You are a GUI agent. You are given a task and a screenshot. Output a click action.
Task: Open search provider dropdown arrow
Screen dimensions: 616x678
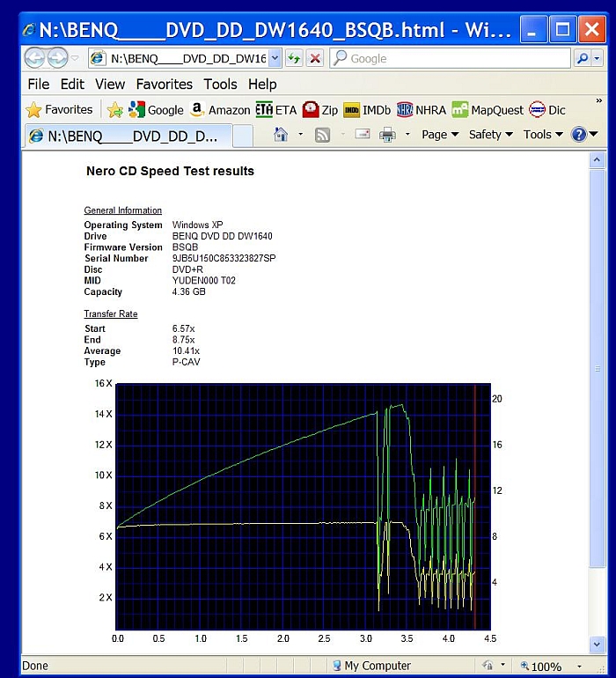tap(597, 58)
